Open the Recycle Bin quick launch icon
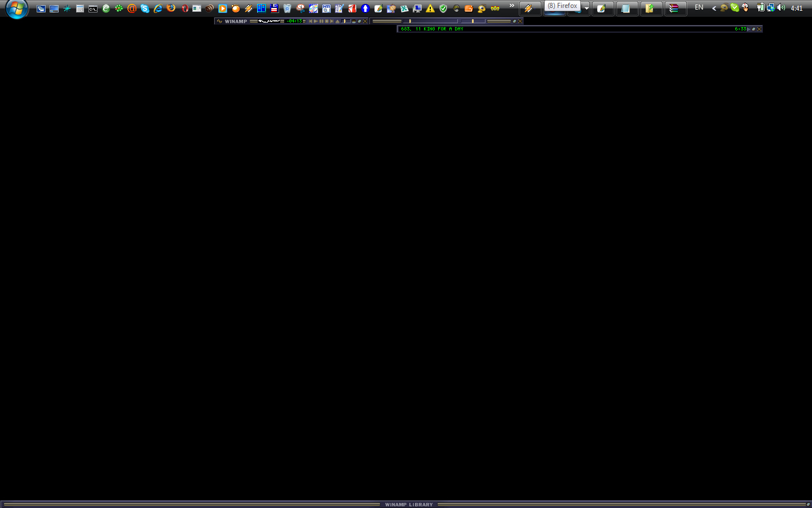 pos(288,8)
